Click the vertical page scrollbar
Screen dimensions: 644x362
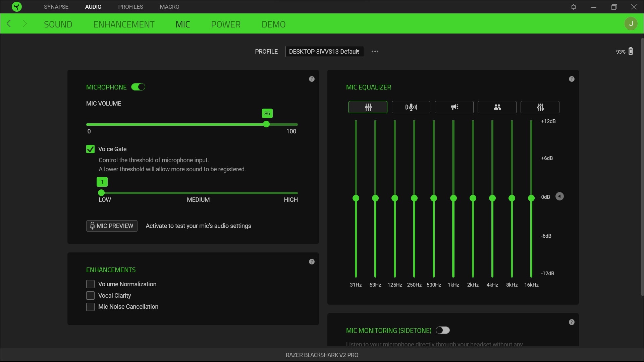coord(642,167)
